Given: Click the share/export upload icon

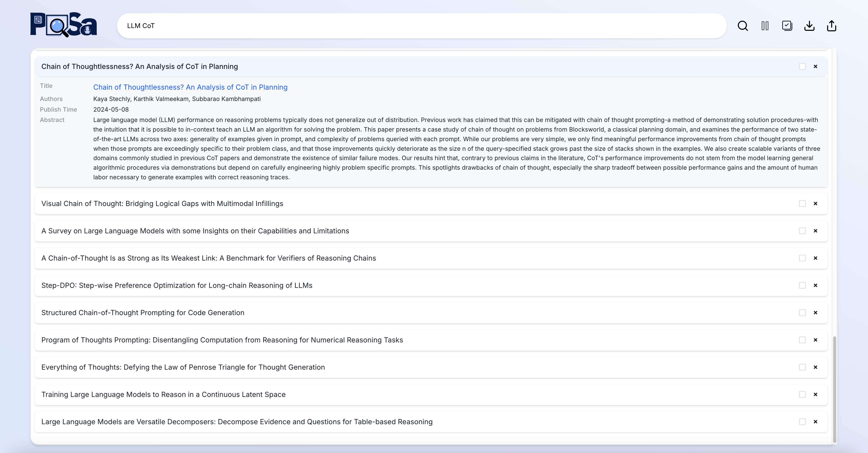Looking at the screenshot, I should pyautogui.click(x=832, y=26).
